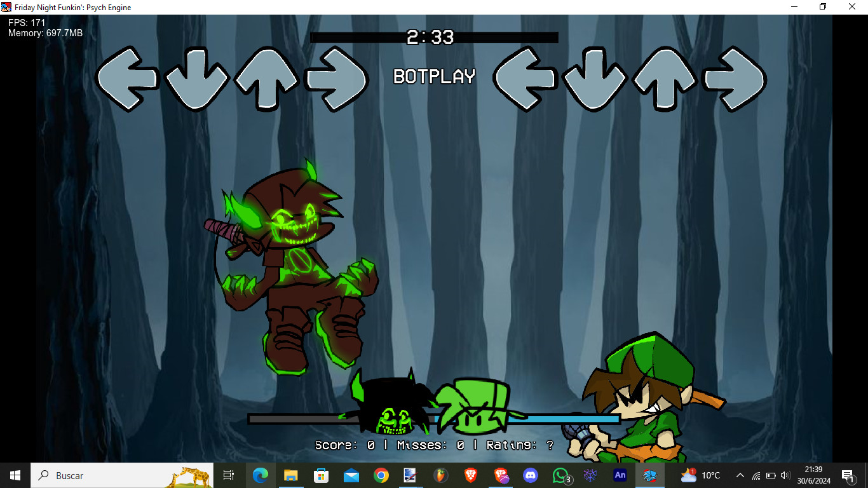The height and width of the screenshot is (488, 868).
Task: Open the notification center icon
Action: (848, 475)
